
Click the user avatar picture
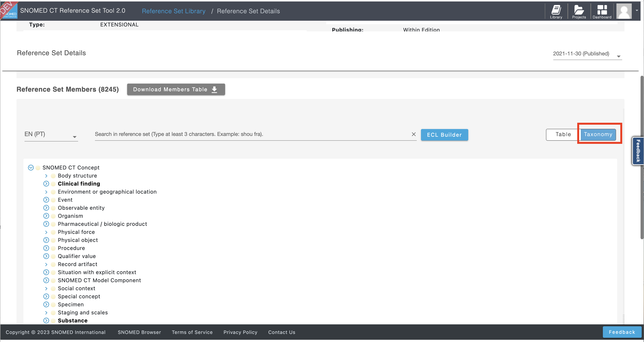tap(624, 11)
